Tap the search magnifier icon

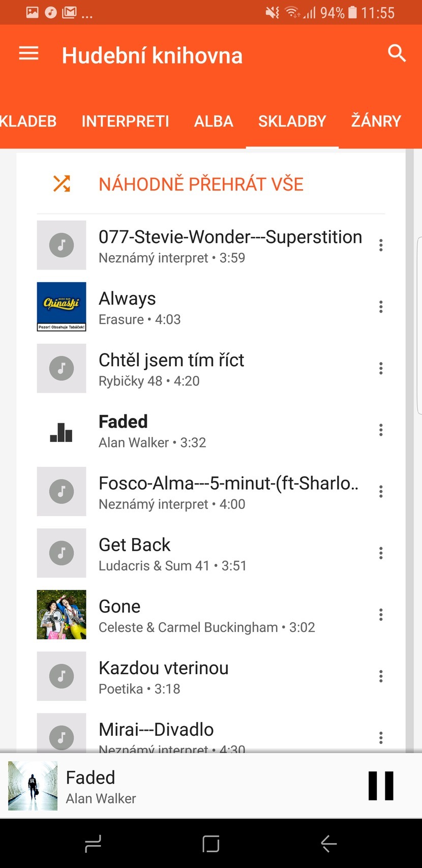click(x=397, y=53)
